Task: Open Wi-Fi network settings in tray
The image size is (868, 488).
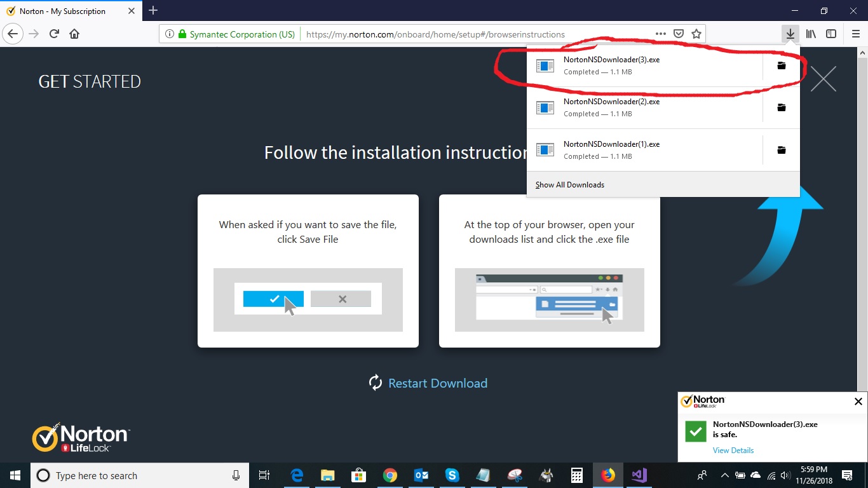Action: 771,475
